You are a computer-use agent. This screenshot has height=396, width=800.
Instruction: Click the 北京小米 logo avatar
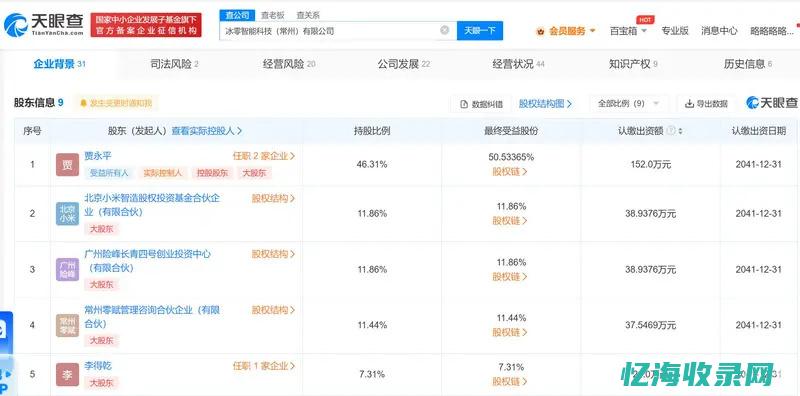[x=67, y=213]
